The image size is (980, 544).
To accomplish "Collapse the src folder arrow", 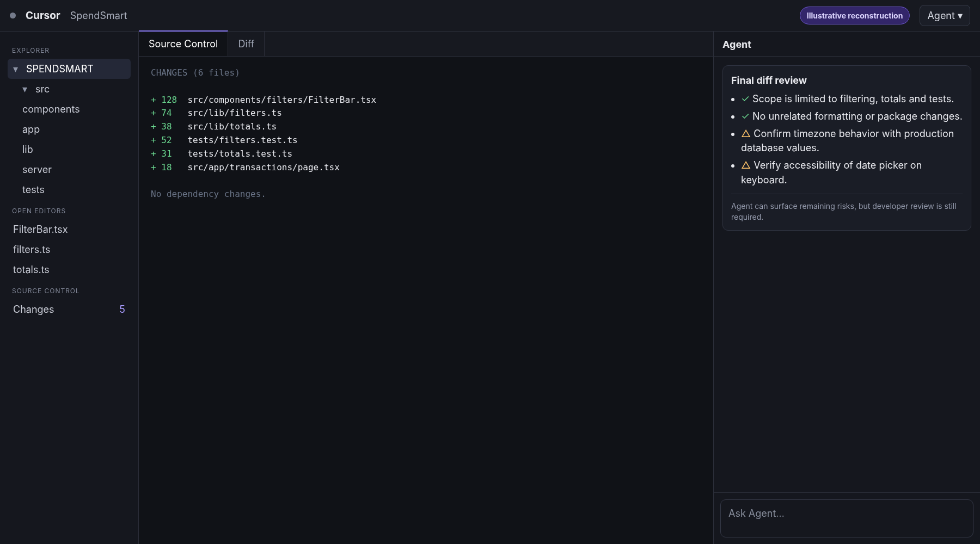I will point(24,89).
